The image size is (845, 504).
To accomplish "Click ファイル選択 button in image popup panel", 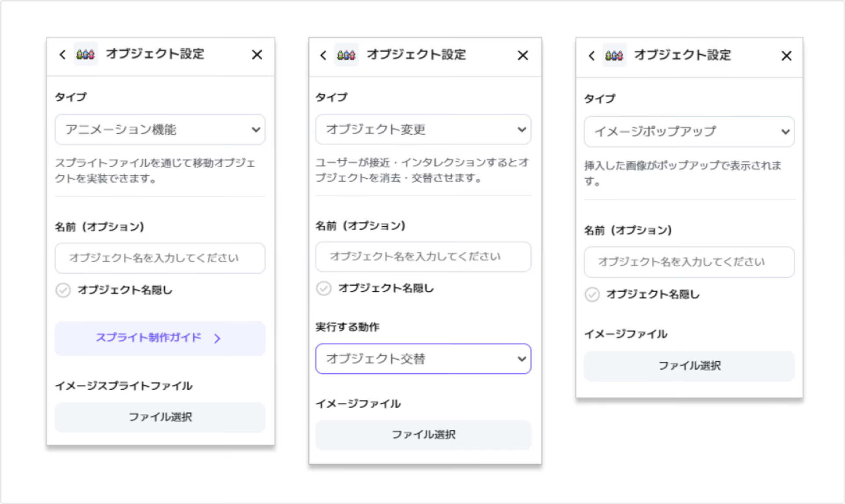I will tap(689, 366).
